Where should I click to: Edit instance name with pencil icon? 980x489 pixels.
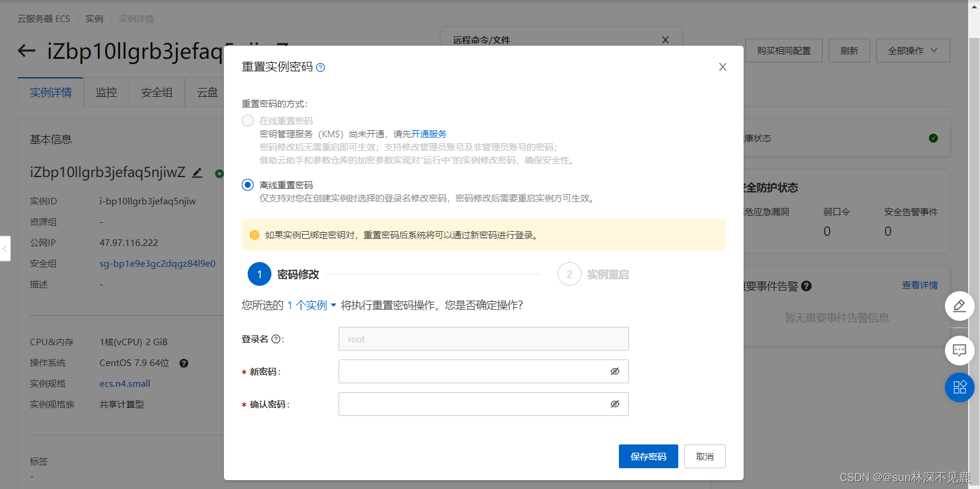(197, 173)
